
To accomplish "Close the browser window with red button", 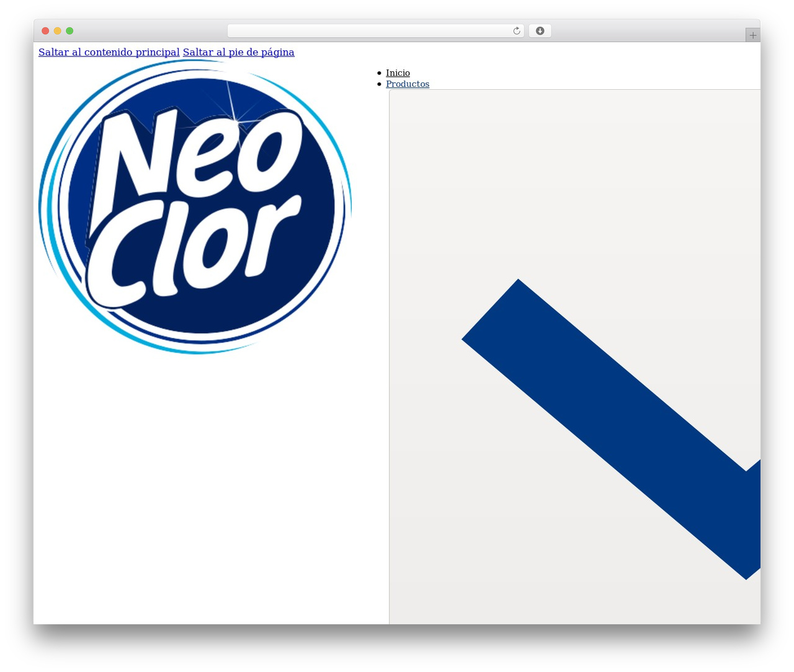I will coord(45,31).
